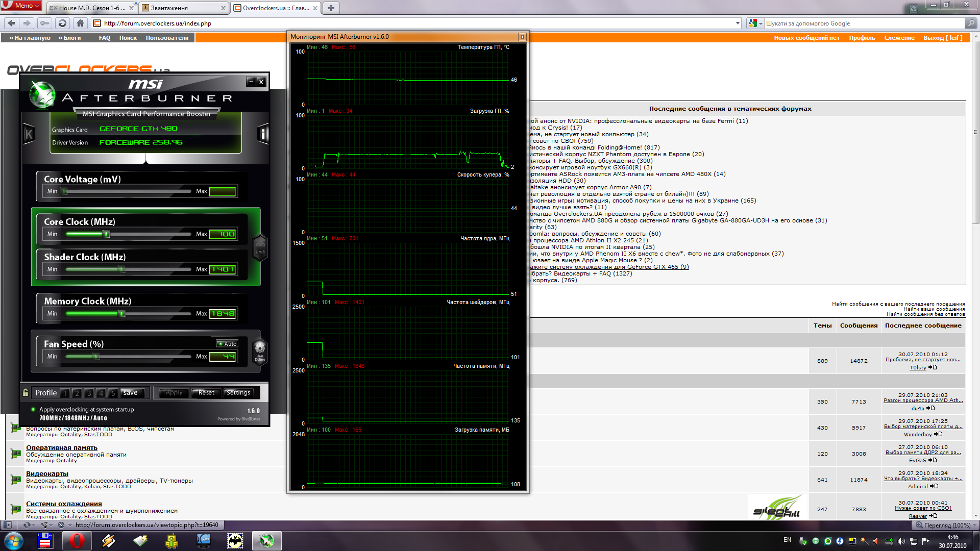Open Afterburner Settings
Viewport: 980px width, 551px height.
[x=238, y=393]
